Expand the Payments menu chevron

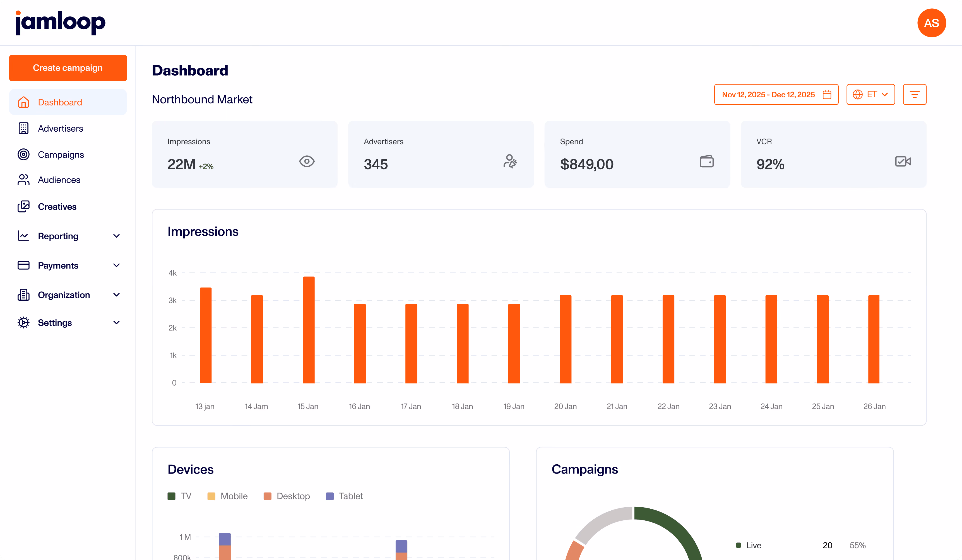117,265
